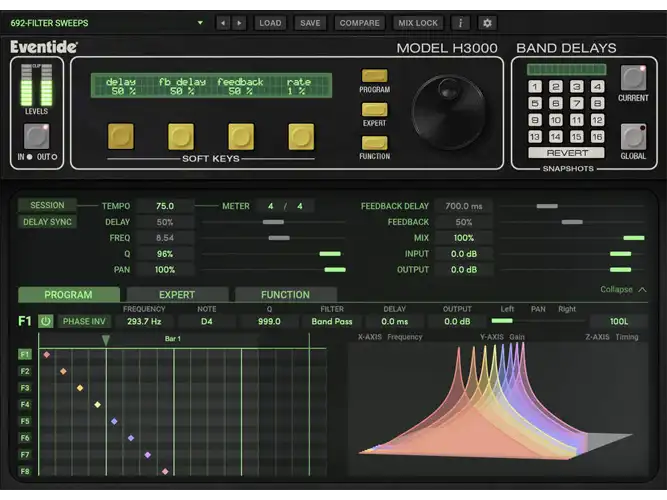The height and width of the screenshot is (500, 667).
Task: Adjust the MIX slider handle
Action: coord(634,238)
